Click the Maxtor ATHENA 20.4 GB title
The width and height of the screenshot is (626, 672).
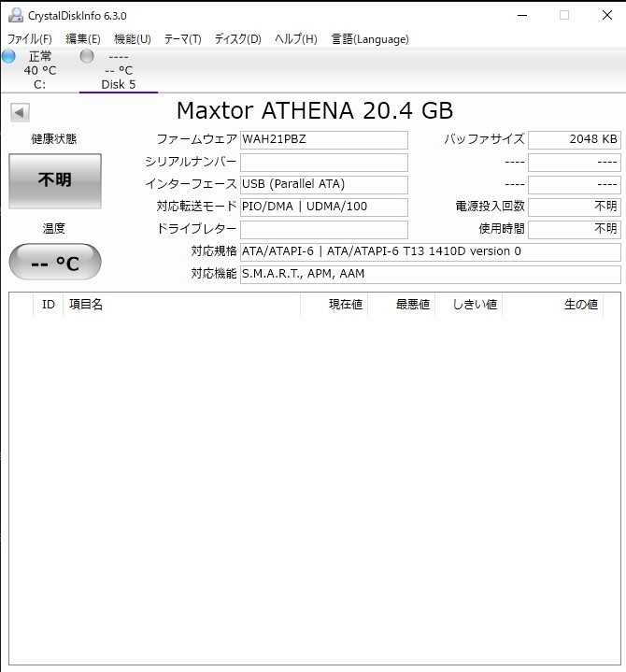(x=315, y=110)
